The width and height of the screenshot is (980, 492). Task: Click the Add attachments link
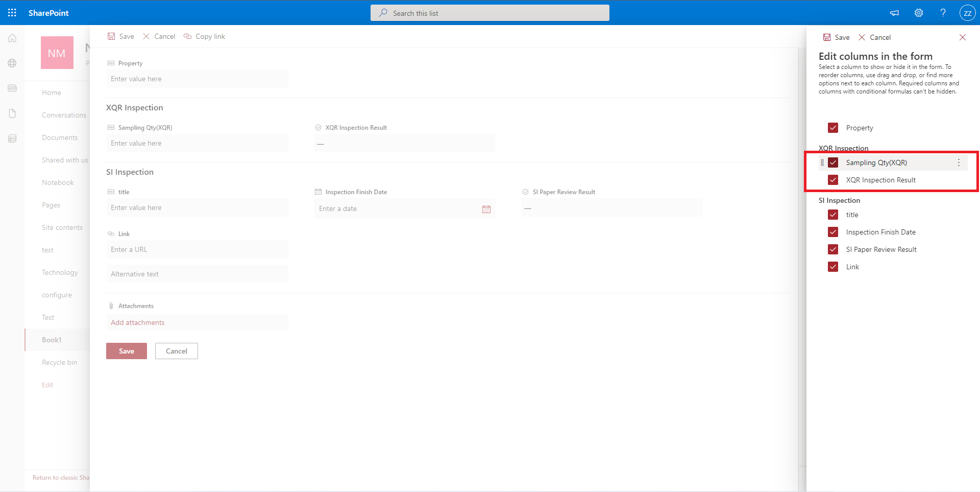pyautogui.click(x=137, y=322)
